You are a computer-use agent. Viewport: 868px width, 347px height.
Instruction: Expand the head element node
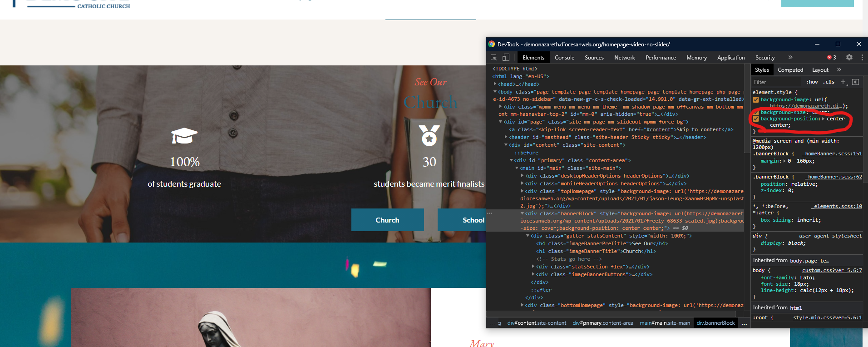(495, 84)
